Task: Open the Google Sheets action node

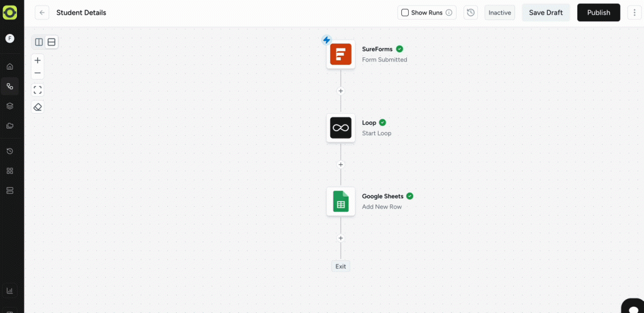Action: tap(340, 201)
